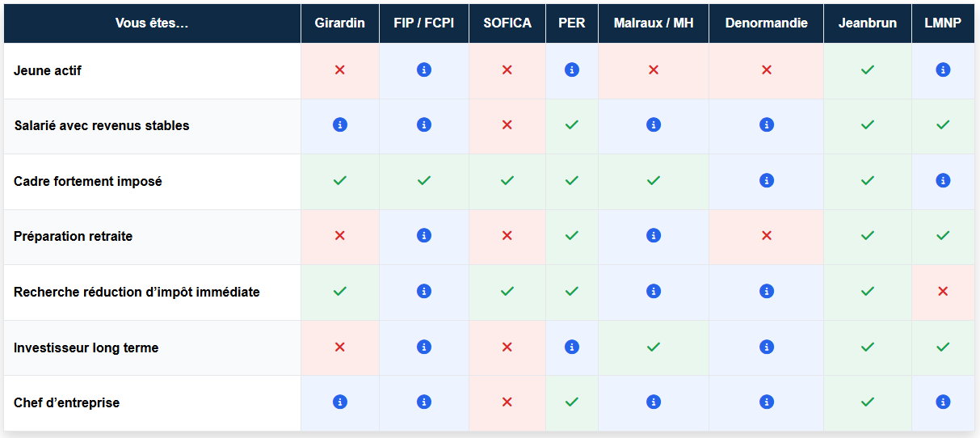Click the Chef d'entreprise row label
Image resolution: width=980 pixels, height=438 pixels.
coord(67,402)
